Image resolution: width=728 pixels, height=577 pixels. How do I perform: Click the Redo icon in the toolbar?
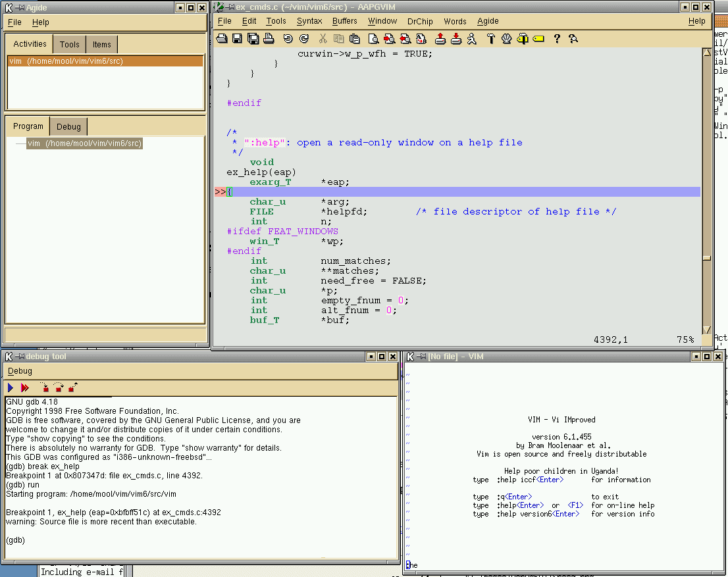point(304,39)
